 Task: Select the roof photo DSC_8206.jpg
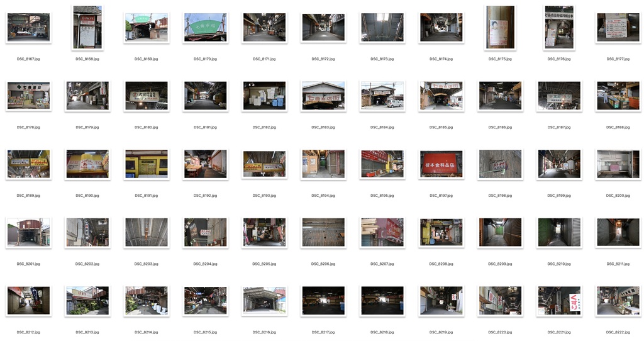323,233
